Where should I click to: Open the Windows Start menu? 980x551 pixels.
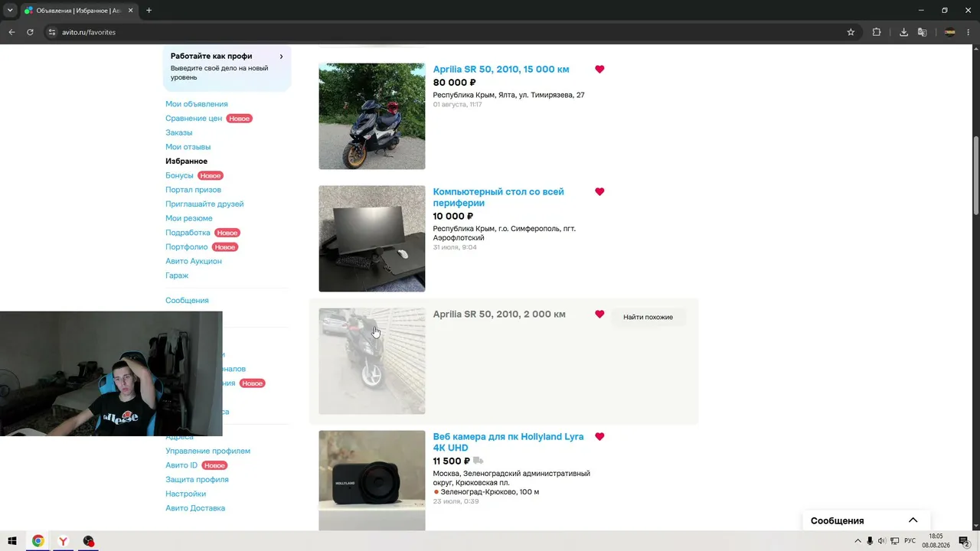12,541
